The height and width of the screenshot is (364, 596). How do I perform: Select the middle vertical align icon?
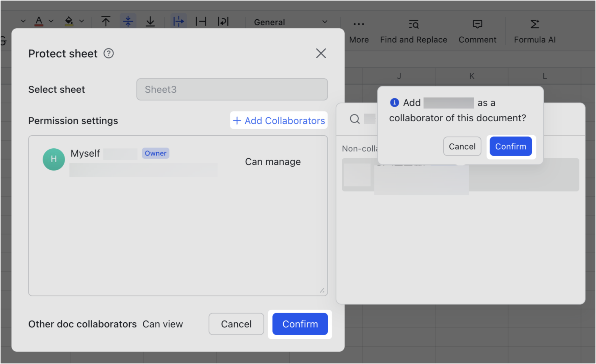[x=128, y=21]
